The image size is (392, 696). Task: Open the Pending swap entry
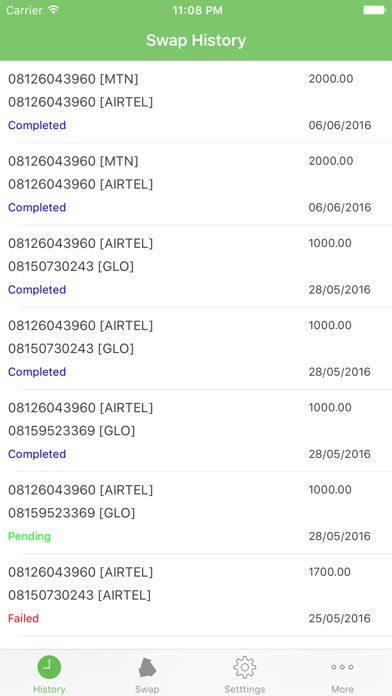point(196,513)
